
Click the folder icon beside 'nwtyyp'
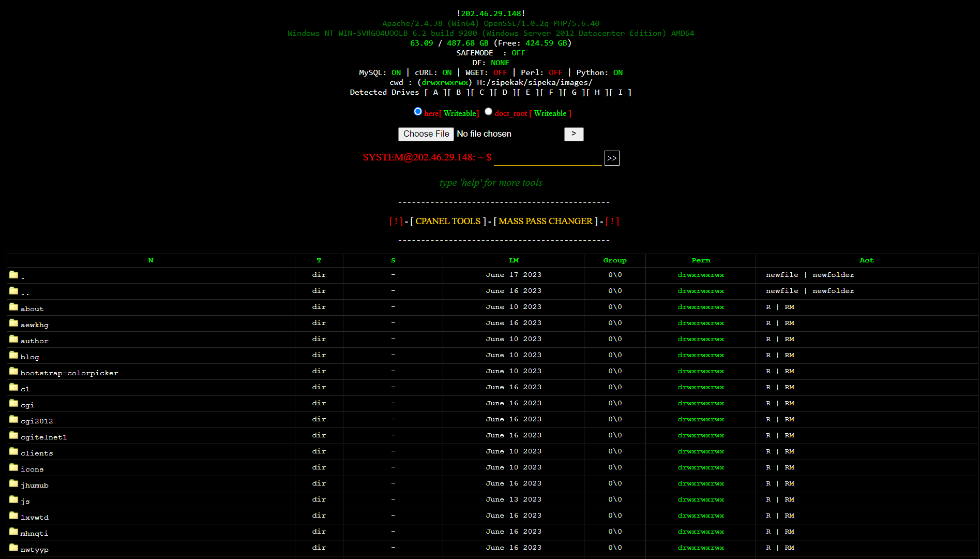[x=13, y=547]
